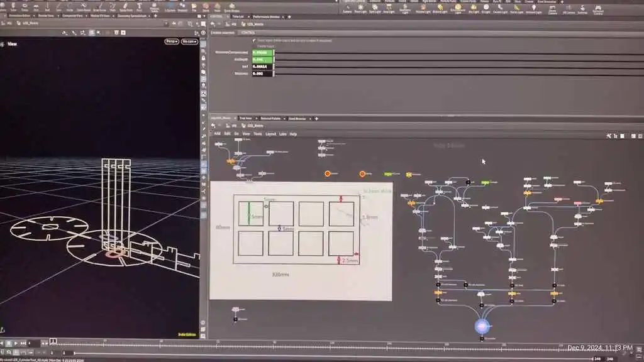Image resolution: width=644 pixels, height=362 pixels.
Task: Switch to the Material Palette tab
Action: 270,119
